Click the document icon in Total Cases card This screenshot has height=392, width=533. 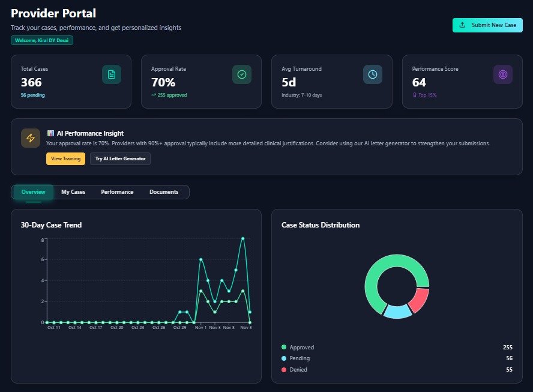111,74
